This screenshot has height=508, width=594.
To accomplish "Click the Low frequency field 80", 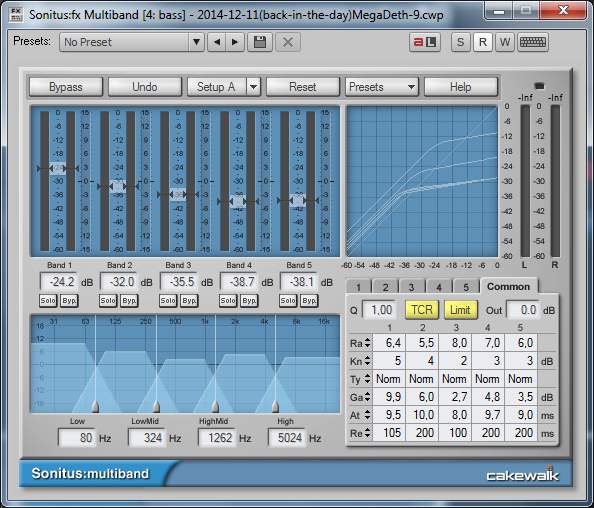I will tap(77, 438).
